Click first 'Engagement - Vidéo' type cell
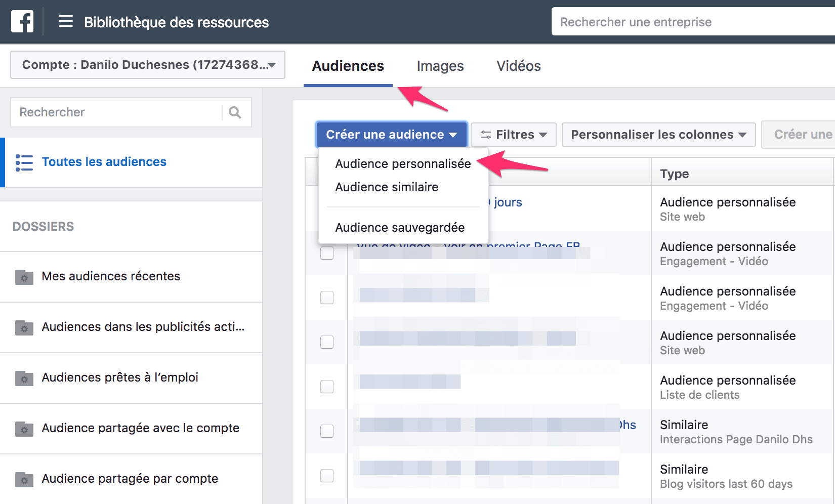Viewport: 835px width, 504px height. click(714, 261)
